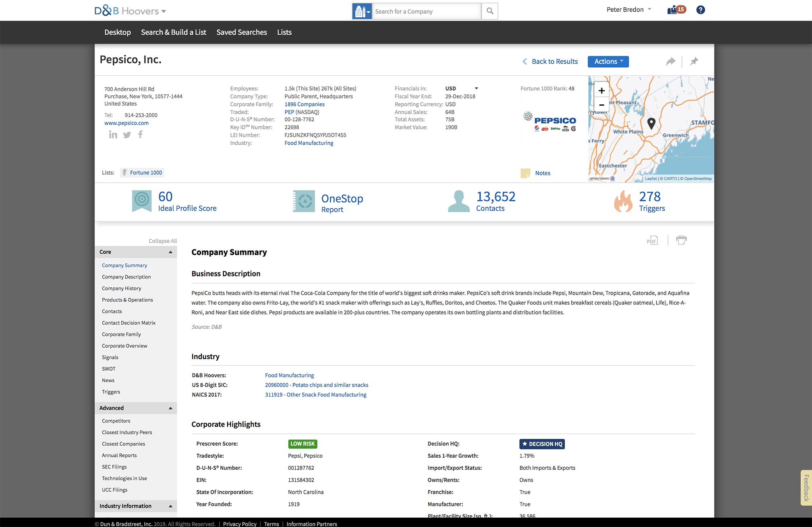Image resolution: width=812 pixels, height=527 pixels.
Task: Go to Search & Build a List
Action: point(173,32)
